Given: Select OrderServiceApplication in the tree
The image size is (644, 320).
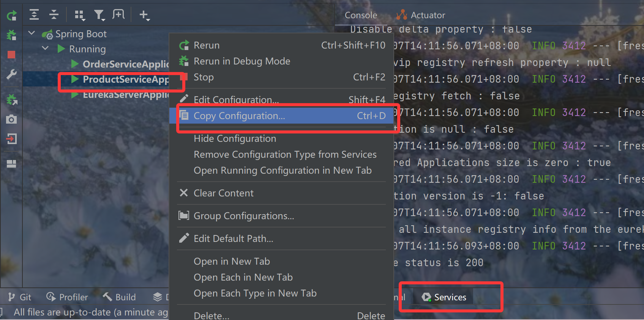Looking at the screenshot, I should (x=126, y=64).
